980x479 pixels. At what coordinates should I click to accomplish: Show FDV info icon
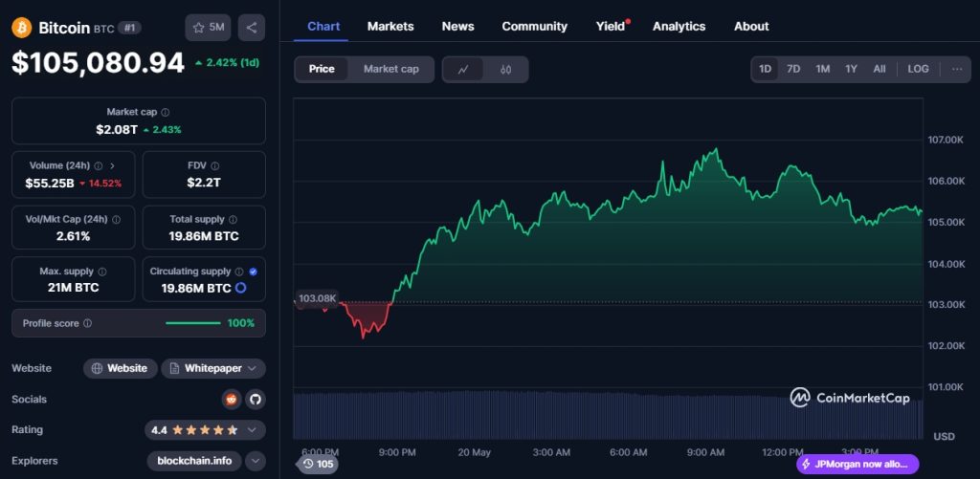point(215,166)
